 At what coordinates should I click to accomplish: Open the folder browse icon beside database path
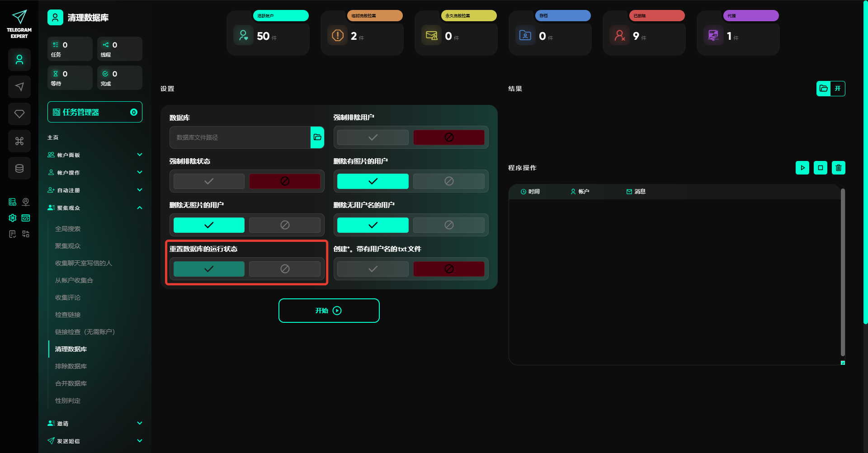[x=317, y=137]
